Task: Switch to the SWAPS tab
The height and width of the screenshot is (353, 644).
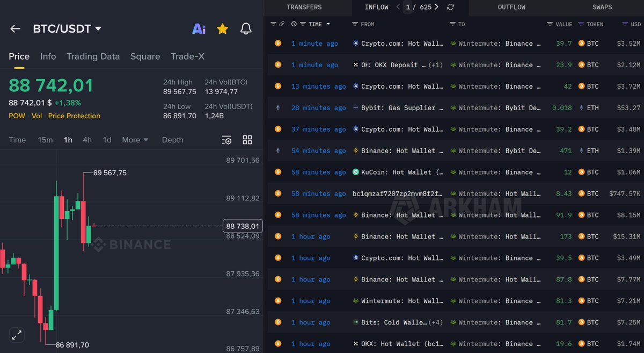Action: pos(602,7)
